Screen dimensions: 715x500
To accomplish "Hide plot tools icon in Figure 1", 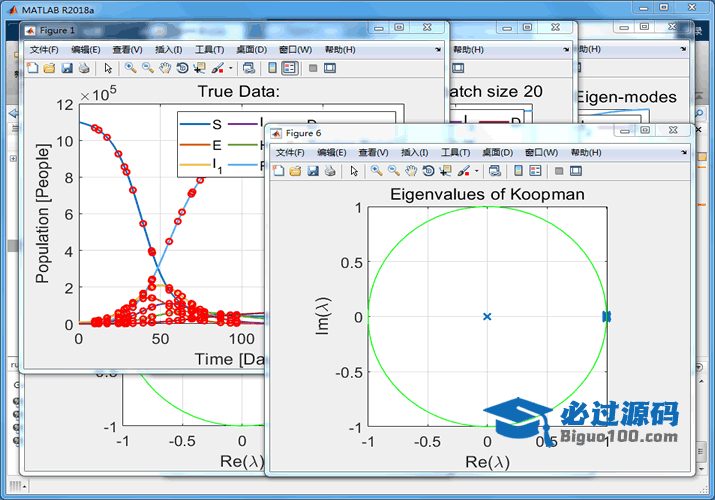I will click(313, 68).
